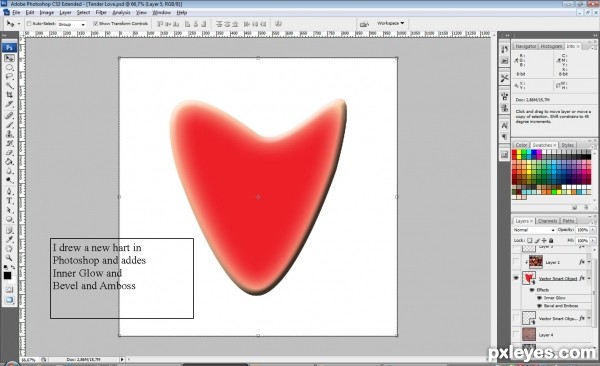Select the Clone Stamp tool
The height and width of the screenshot is (366, 600).
click(x=9, y=134)
